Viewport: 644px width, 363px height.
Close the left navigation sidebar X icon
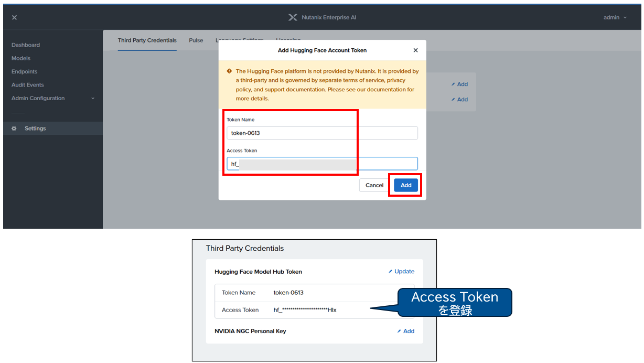(14, 17)
